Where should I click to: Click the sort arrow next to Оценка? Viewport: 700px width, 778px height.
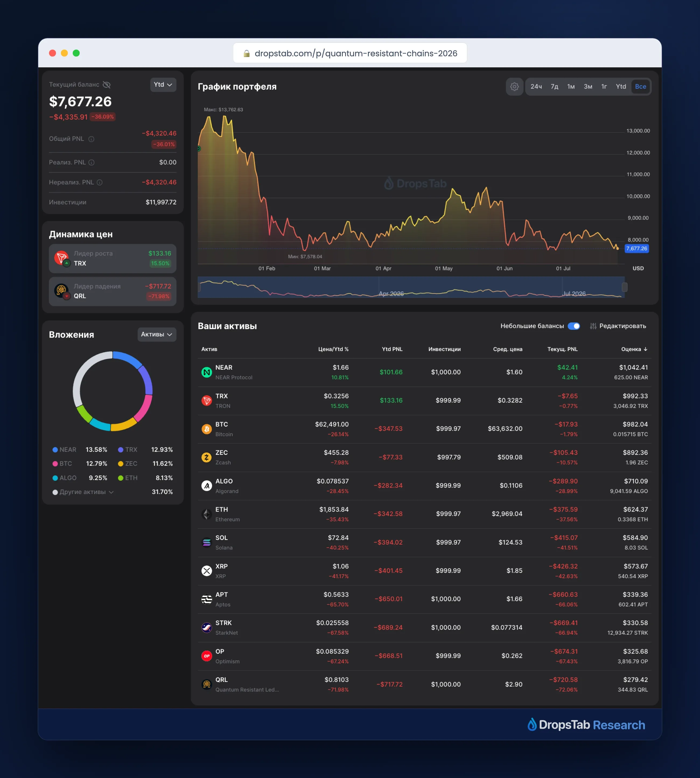coord(645,349)
